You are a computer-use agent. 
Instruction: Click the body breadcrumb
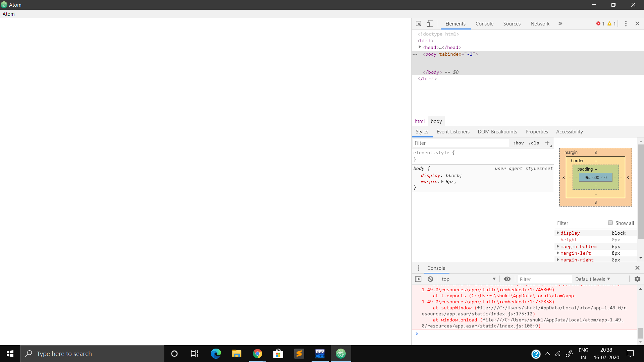[x=436, y=121]
